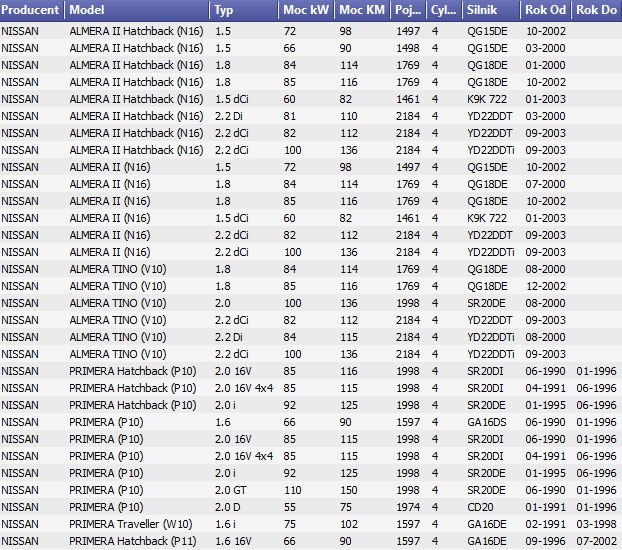Click 02-1991 start date in Traveller row
This screenshot has width=622, height=550.
(x=545, y=525)
